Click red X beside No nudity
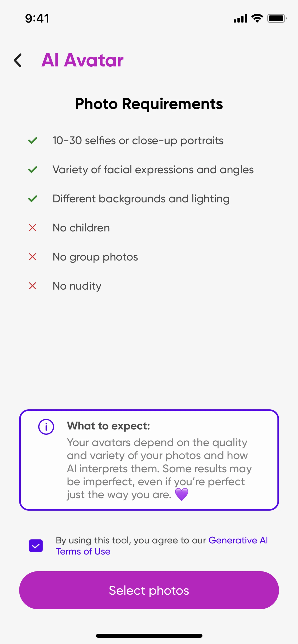This screenshot has height=644, width=298. coord(33,286)
